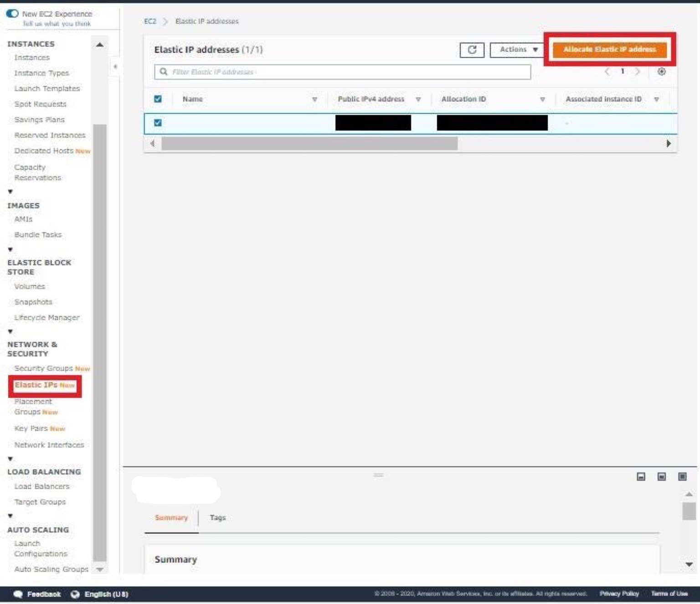Collapse the Images section triangle
This screenshot has width=700, height=604.
(x=10, y=191)
